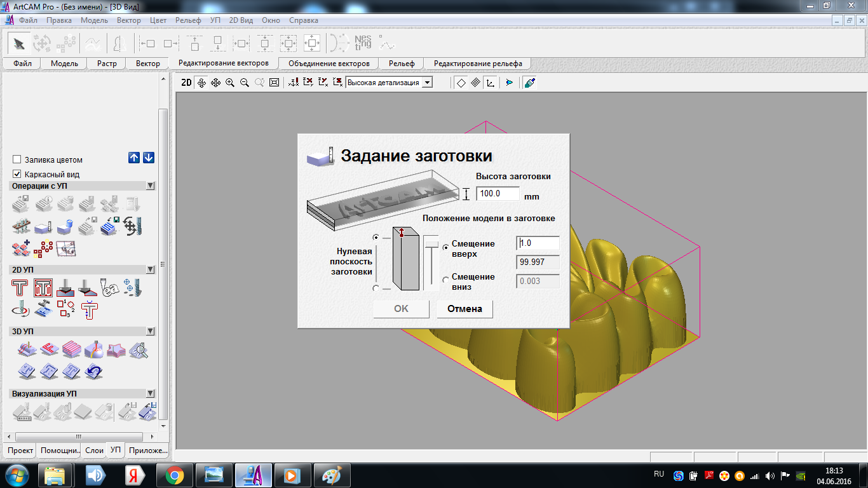Click the Nesting tool icon
Viewport: 868px width, 488px height.
tap(363, 43)
